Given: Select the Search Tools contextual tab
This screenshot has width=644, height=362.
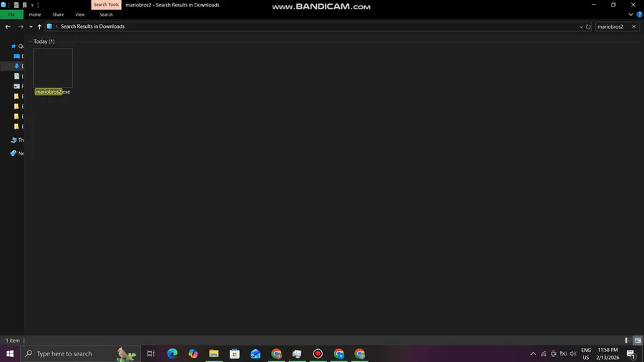Looking at the screenshot, I should 106,4.
